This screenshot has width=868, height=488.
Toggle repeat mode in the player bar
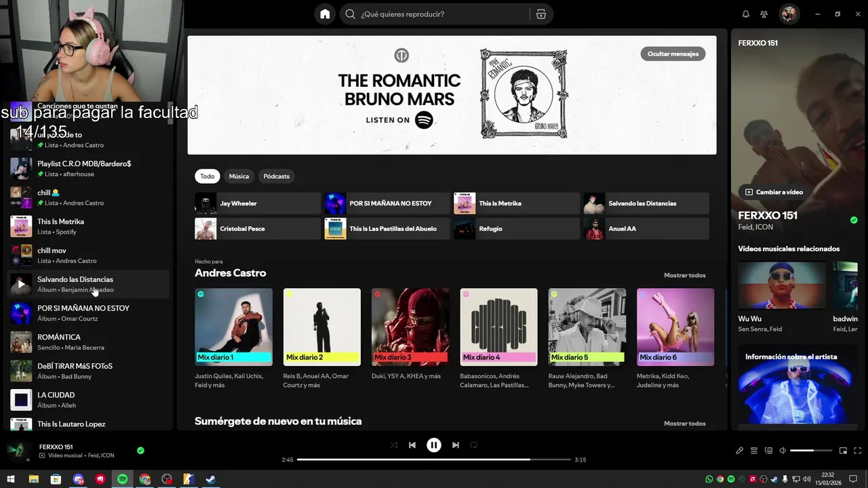(474, 445)
